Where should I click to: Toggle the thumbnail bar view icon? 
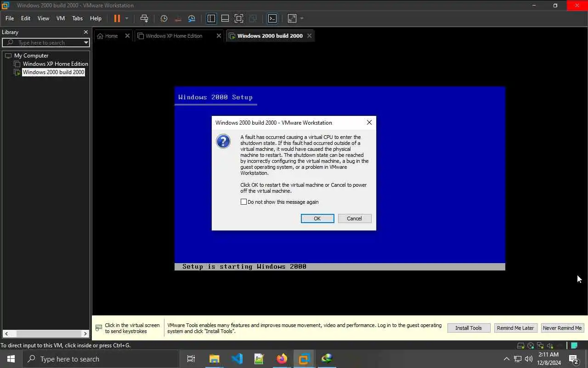pos(225,18)
